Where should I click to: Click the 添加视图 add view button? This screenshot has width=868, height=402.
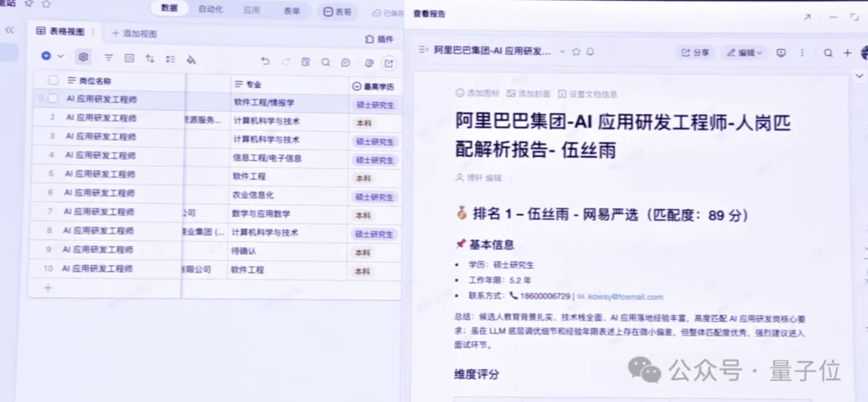click(x=134, y=33)
